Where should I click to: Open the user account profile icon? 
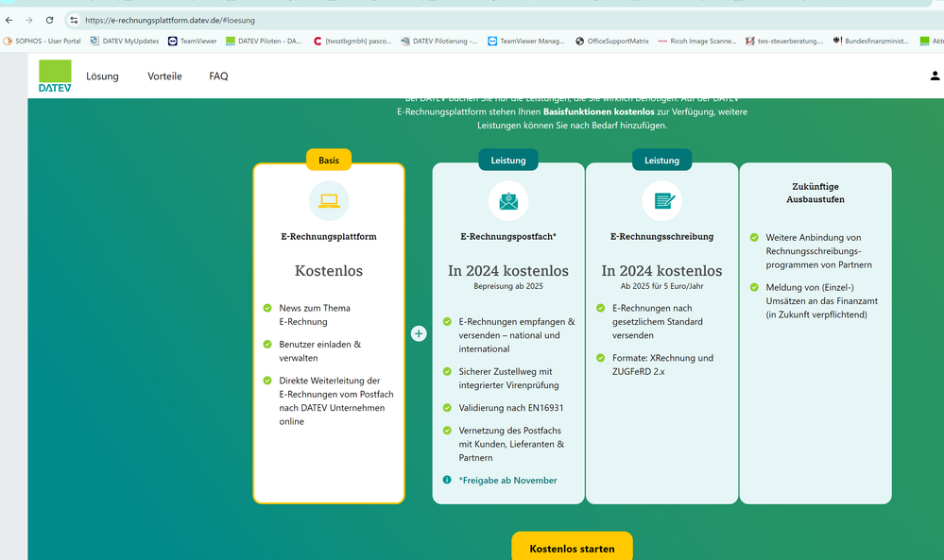click(x=935, y=76)
